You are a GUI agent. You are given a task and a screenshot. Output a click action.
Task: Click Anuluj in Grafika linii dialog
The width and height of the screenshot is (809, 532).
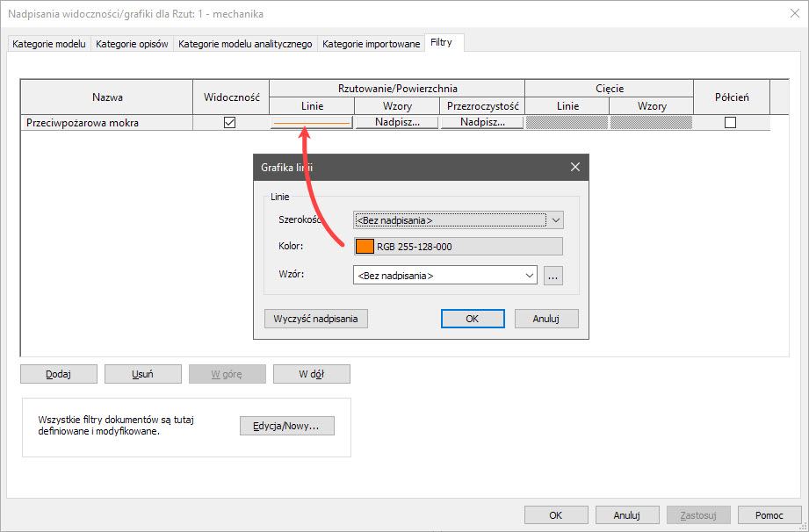pos(546,319)
